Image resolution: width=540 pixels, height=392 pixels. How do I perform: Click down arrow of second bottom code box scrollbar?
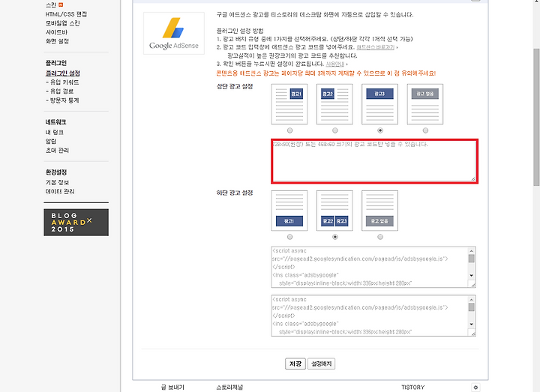coord(472,325)
